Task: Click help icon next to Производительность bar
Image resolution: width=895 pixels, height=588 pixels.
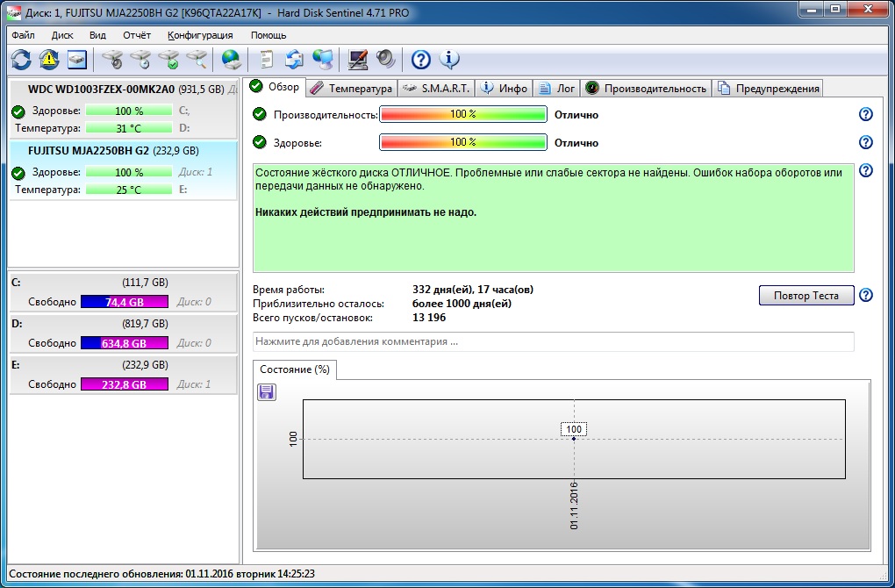Action: [866, 114]
